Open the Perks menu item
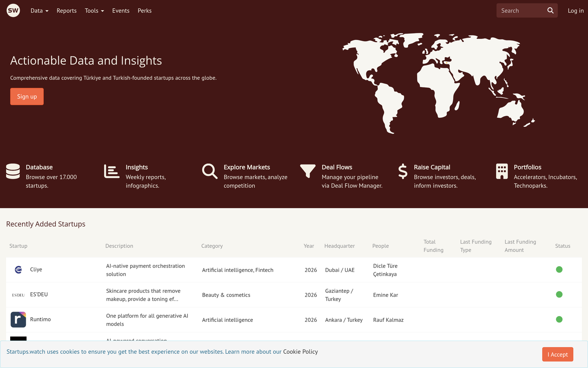588x368 pixels. [145, 11]
